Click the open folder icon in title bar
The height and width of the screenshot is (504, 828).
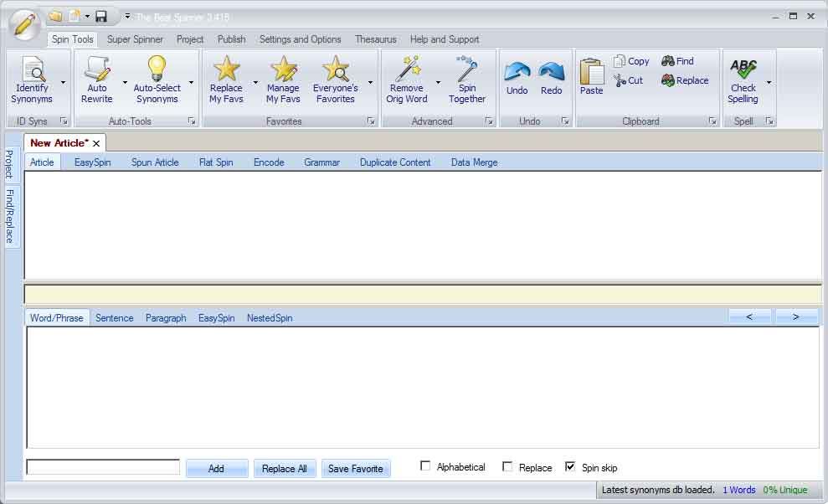[55, 17]
